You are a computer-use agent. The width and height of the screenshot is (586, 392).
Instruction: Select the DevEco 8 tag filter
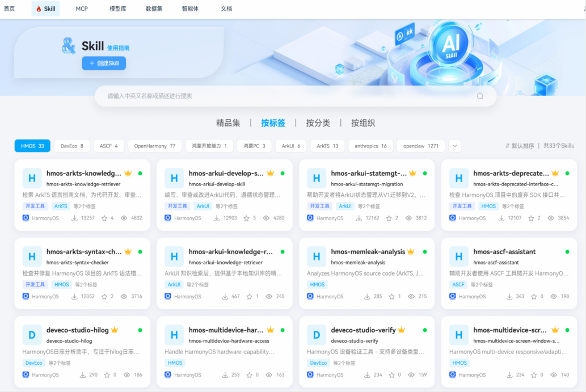click(x=71, y=146)
